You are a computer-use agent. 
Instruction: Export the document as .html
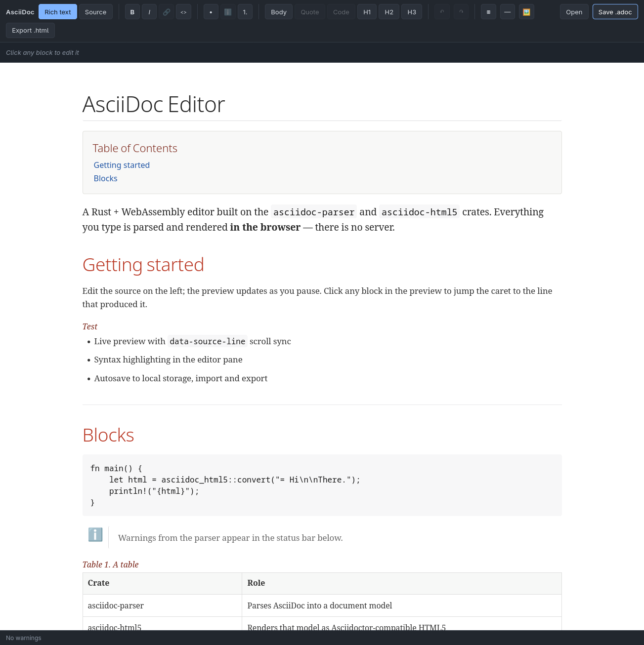(x=31, y=30)
